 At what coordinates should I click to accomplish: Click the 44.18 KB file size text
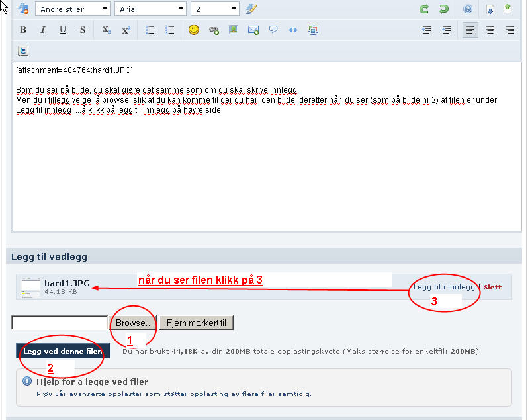click(x=61, y=292)
